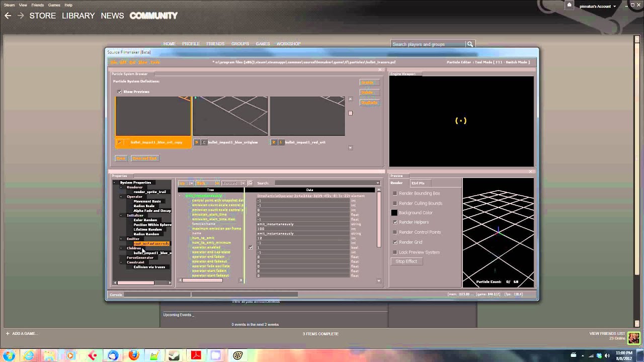This screenshot has width=644, height=362.
Task: Disable Render Helpers checkbox
Action: (395, 222)
